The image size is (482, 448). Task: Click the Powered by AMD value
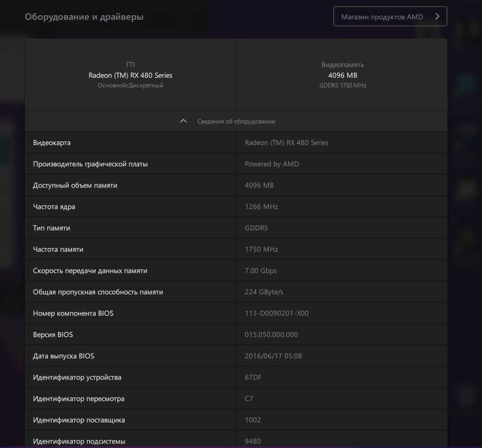(x=272, y=164)
